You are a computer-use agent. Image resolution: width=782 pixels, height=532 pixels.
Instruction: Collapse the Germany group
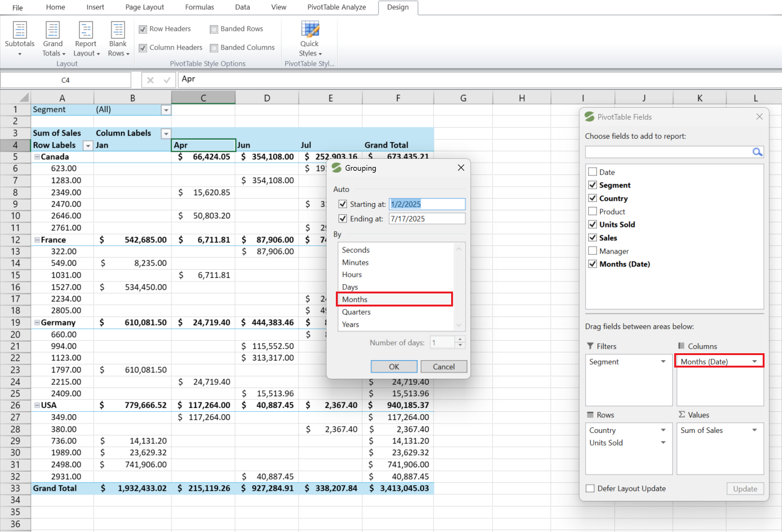pyautogui.click(x=37, y=323)
